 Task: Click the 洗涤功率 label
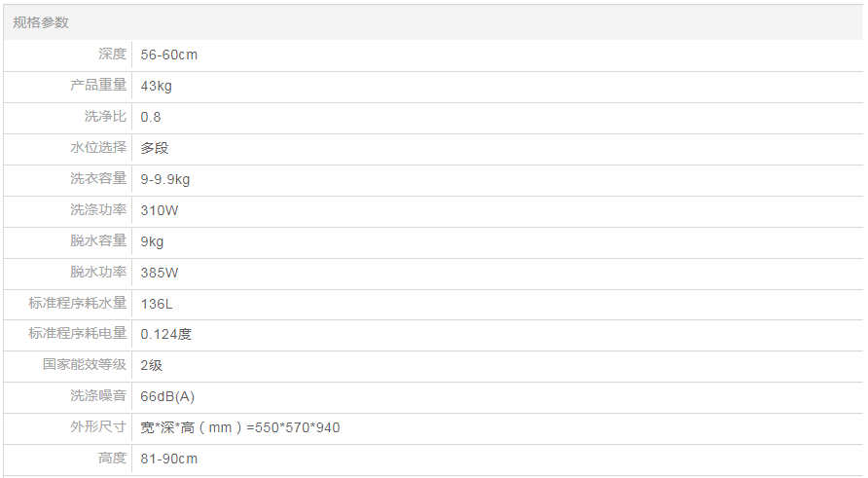[98, 209]
